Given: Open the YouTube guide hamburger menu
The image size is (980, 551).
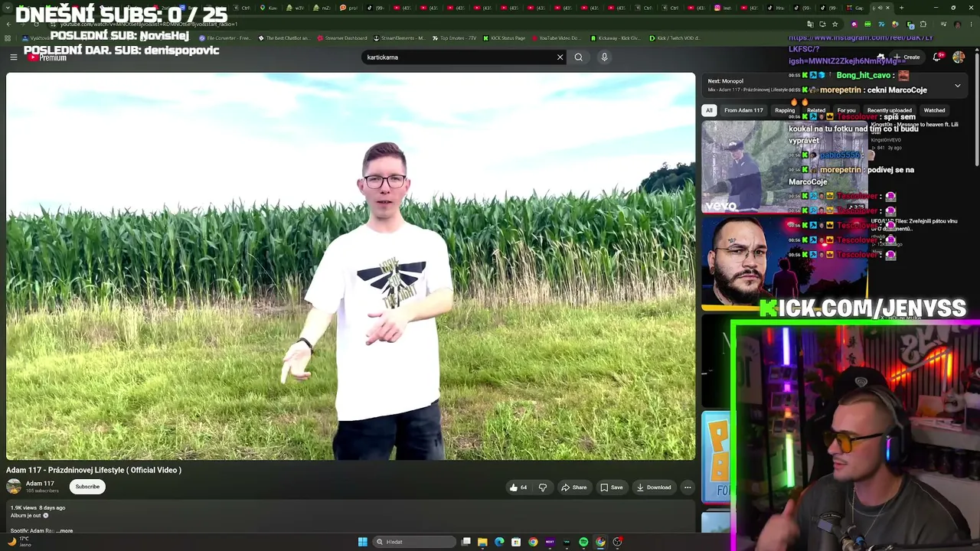Looking at the screenshot, I should 13,57.
